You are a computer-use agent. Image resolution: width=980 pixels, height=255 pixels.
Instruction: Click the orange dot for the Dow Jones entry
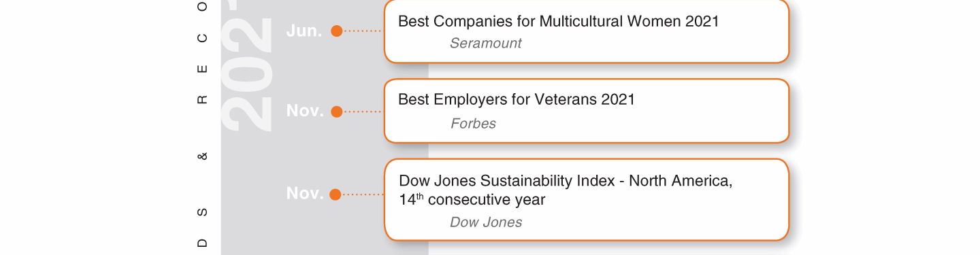(335, 194)
